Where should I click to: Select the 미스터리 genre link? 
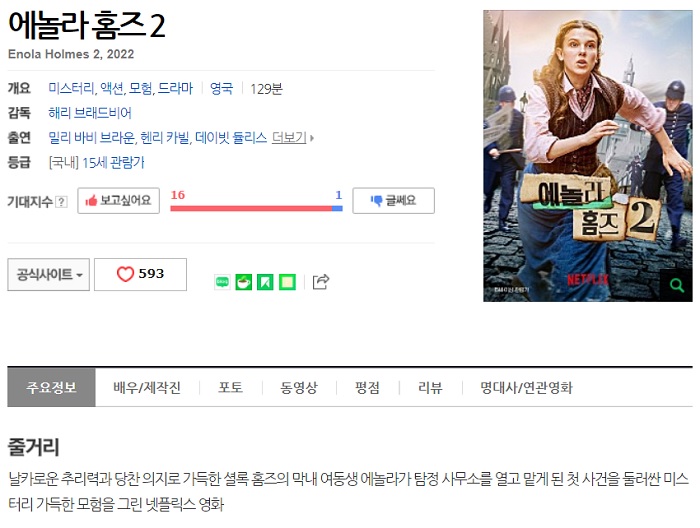tap(71, 88)
